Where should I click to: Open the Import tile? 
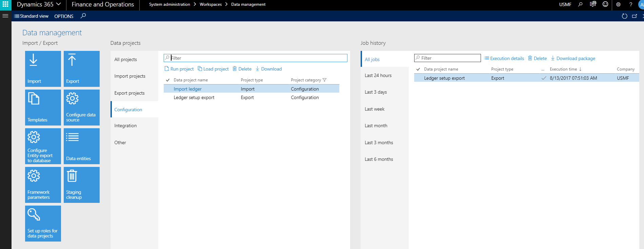(43, 69)
